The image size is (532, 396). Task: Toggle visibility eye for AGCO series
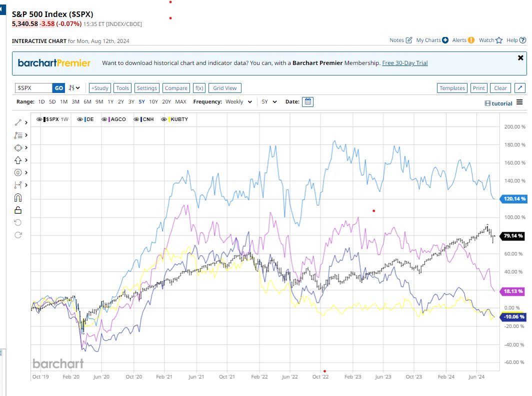(x=104, y=119)
